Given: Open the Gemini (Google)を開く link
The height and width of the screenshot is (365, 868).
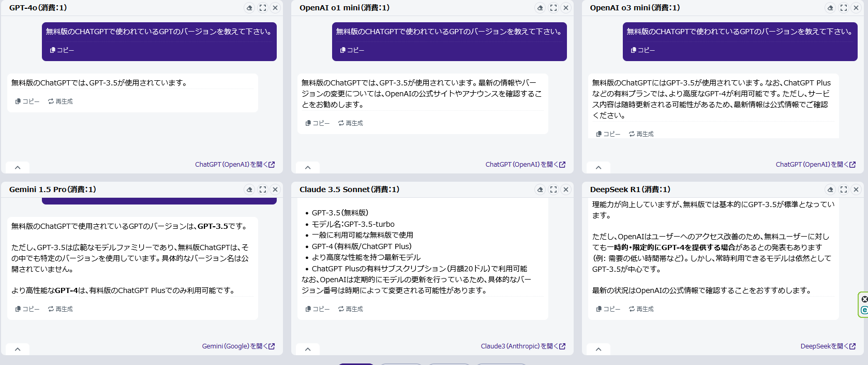Looking at the screenshot, I should [238, 346].
